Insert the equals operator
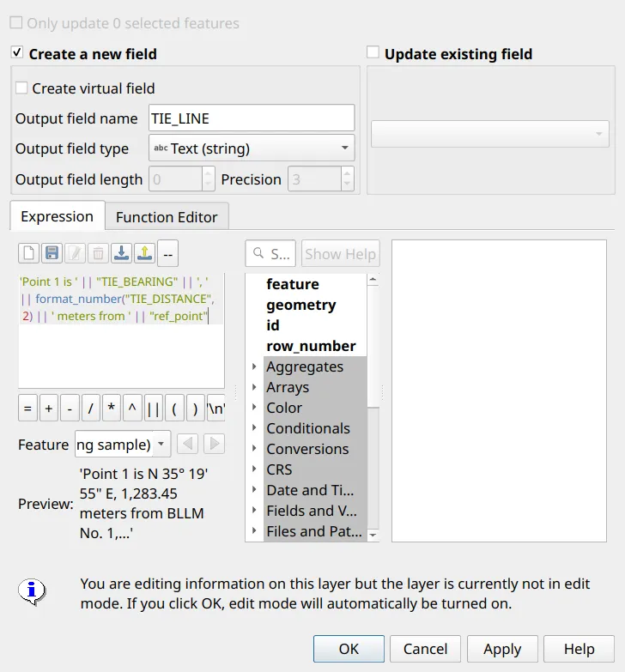This screenshot has width=625, height=672. (27, 409)
